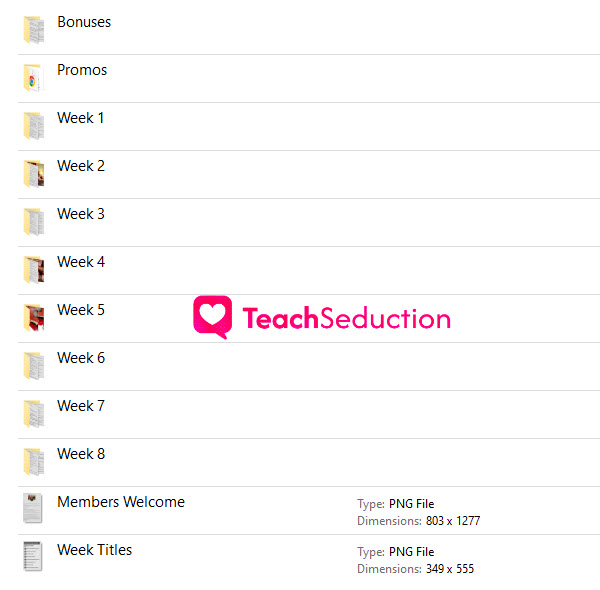
Task: Click the Week 4 folder icon
Action: (x=34, y=269)
